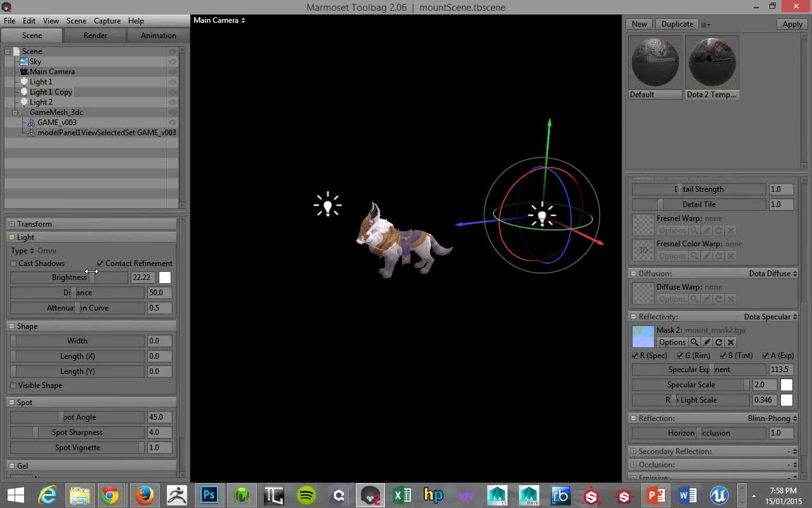Enable Cast Shadows checkbox

pyautogui.click(x=13, y=264)
